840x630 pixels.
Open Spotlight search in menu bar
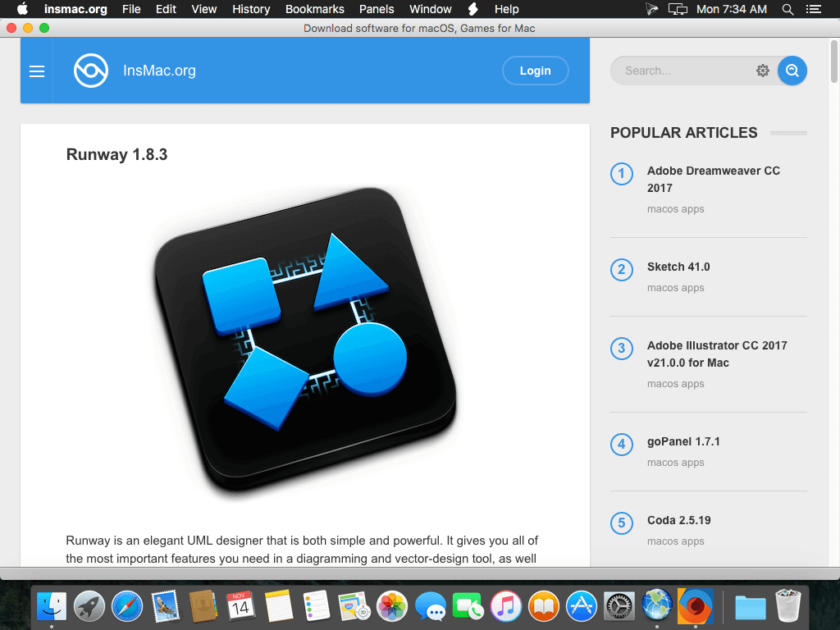pos(787,9)
